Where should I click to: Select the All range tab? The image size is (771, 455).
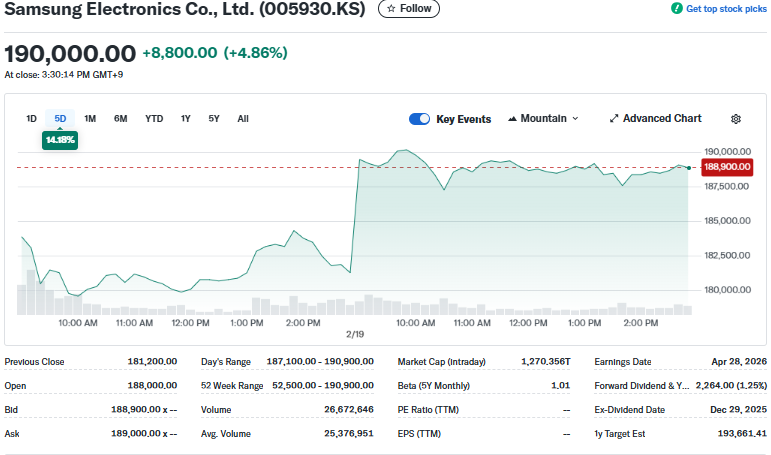243,119
